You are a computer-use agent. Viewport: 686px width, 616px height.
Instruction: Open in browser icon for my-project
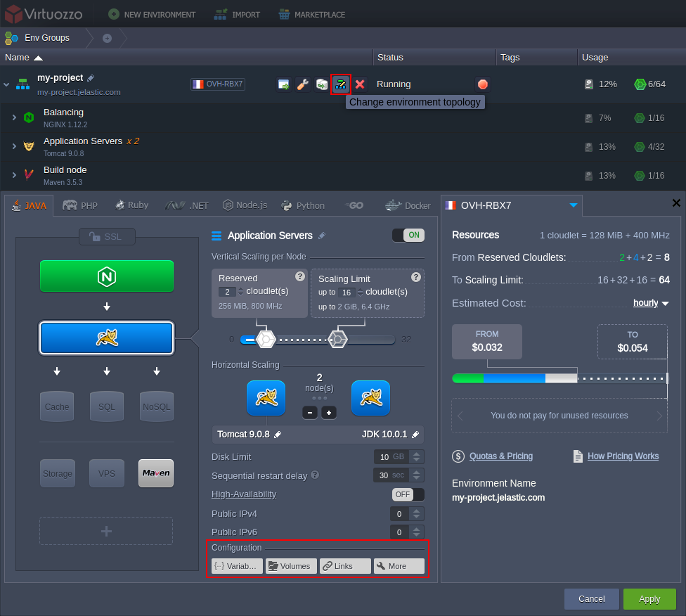[x=283, y=84]
